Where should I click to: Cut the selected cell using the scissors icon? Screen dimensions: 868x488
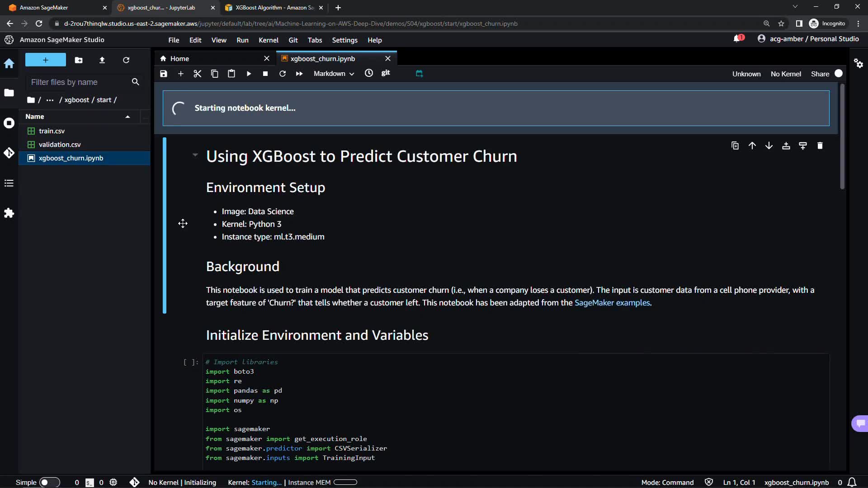pos(198,74)
